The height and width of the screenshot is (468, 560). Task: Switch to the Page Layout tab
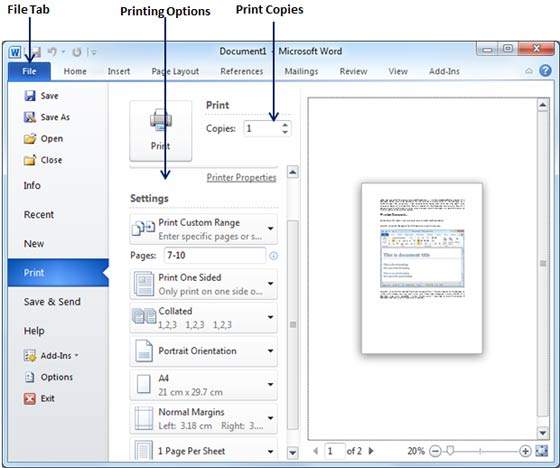pyautogui.click(x=175, y=71)
